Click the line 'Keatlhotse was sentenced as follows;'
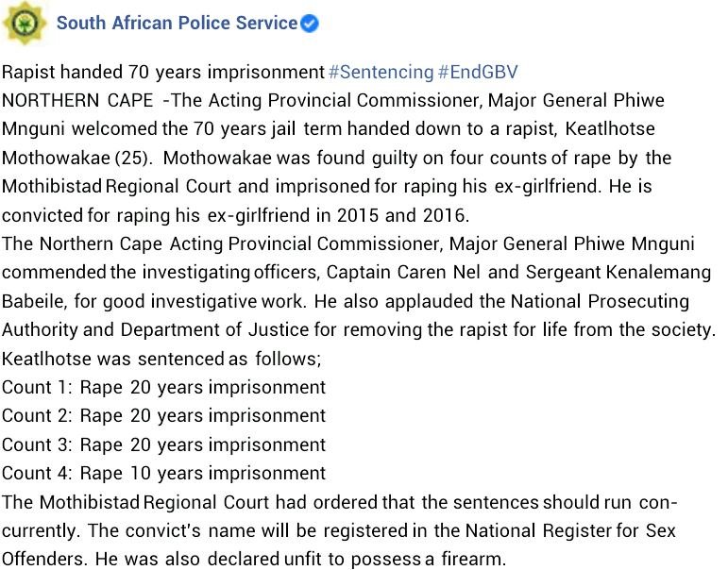Viewport: 728px width, 570px height. pyautogui.click(x=161, y=359)
